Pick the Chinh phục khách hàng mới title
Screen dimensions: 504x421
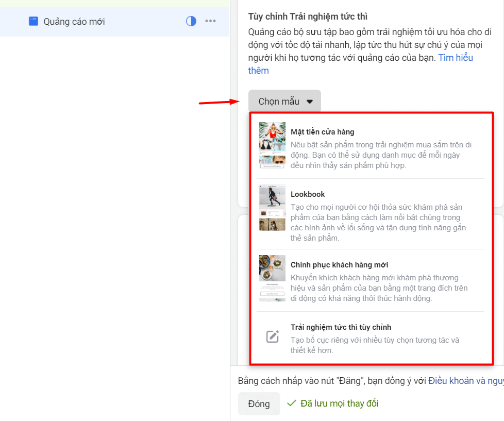click(339, 265)
